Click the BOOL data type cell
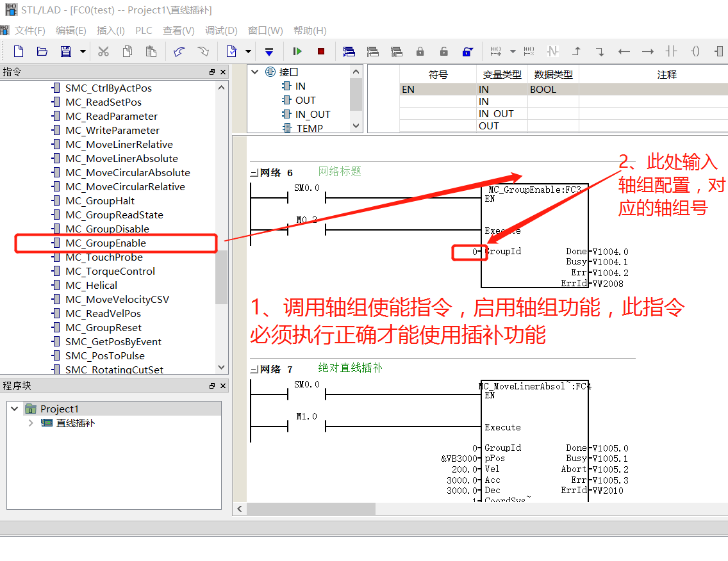The width and height of the screenshot is (728, 561). 553,89
